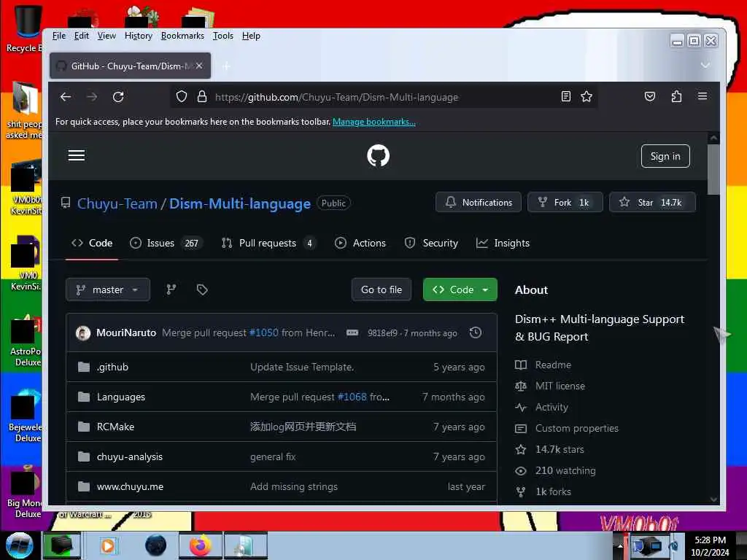View branches via the branch icon beside master
The image size is (747, 560).
[171, 289]
